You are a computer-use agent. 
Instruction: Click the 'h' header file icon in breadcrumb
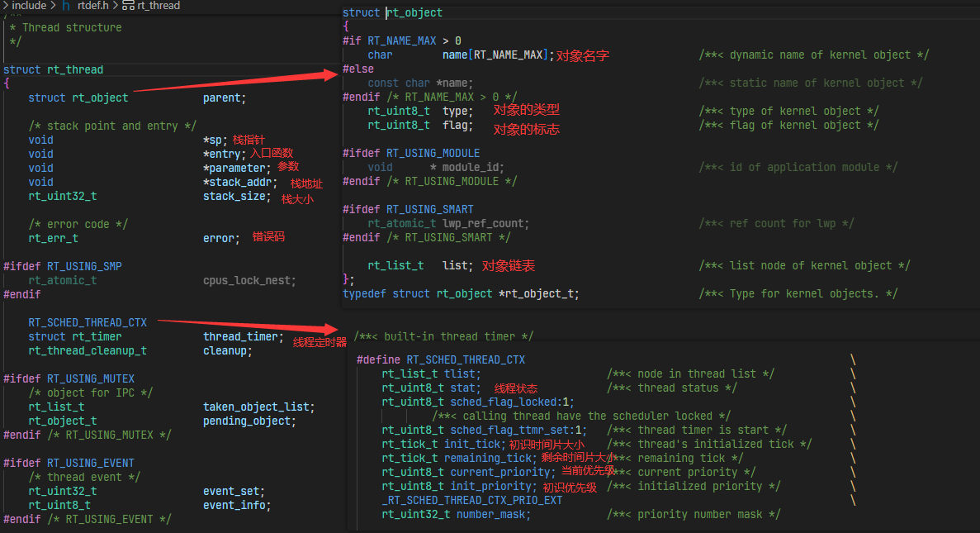coord(65,6)
